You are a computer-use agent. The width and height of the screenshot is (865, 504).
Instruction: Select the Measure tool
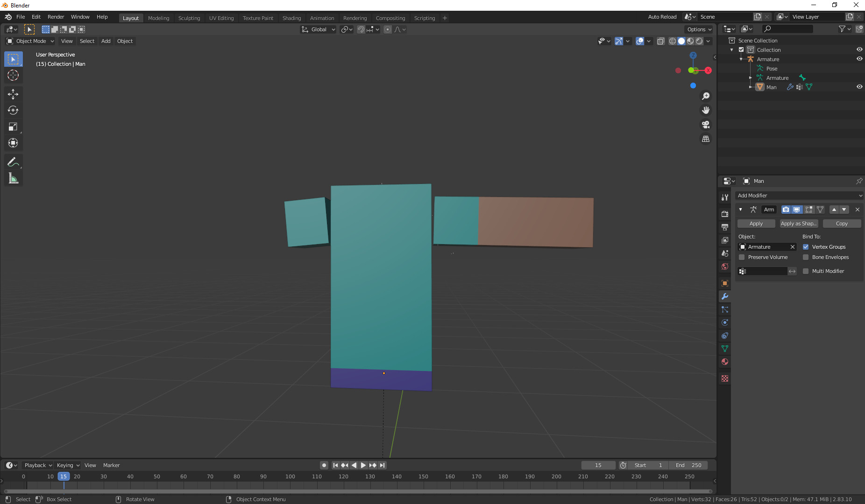pyautogui.click(x=13, y=178)
